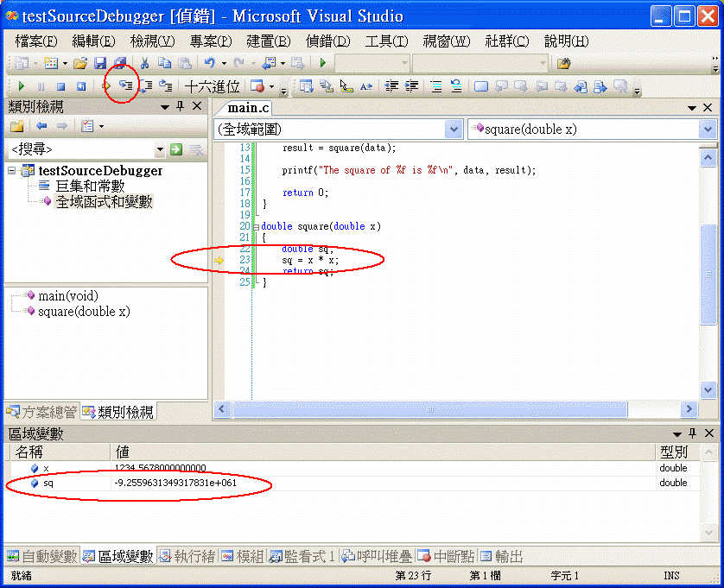Switch to the 自動變數 tab

point(42,556)
